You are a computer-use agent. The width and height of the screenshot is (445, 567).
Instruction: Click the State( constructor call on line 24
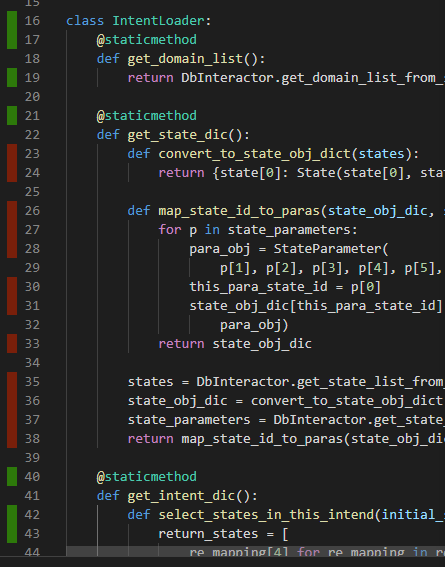320,172
